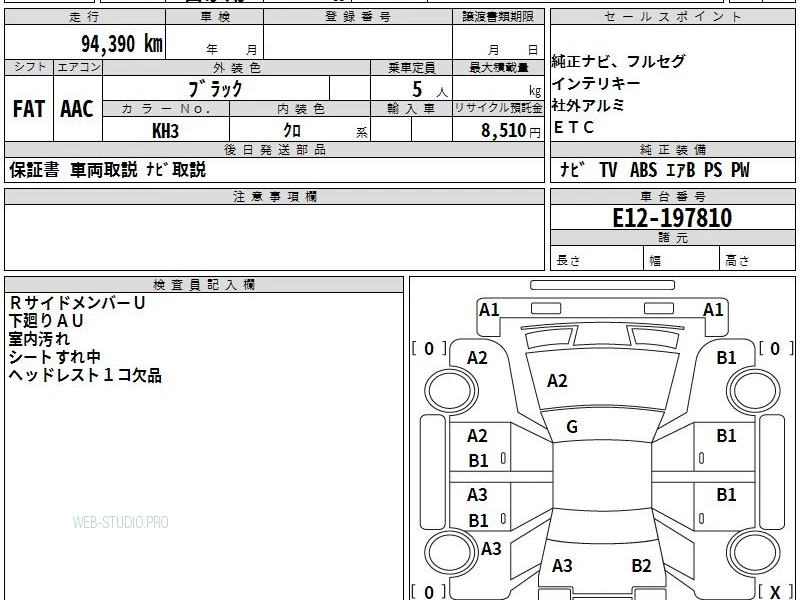Click the 純正装備 header
The width and height of the screenshot is (800, 600).
(672, 149)
